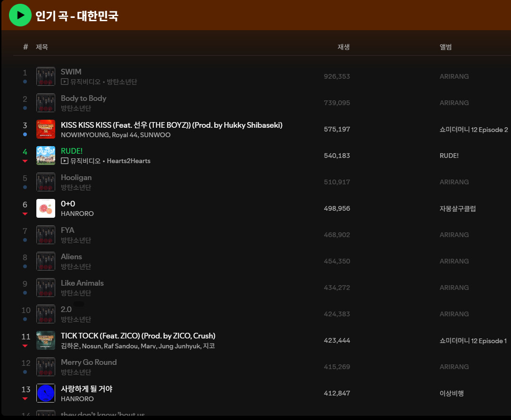Open the 2.0 song title
This screenshot has width=511, height=420.
pyautogui.click(x=66, y=309)
